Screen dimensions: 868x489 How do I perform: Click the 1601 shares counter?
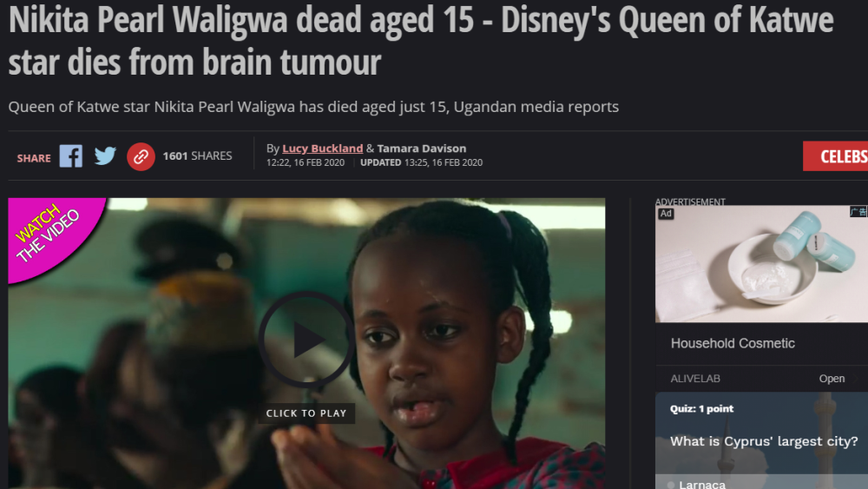coord(197,156)
